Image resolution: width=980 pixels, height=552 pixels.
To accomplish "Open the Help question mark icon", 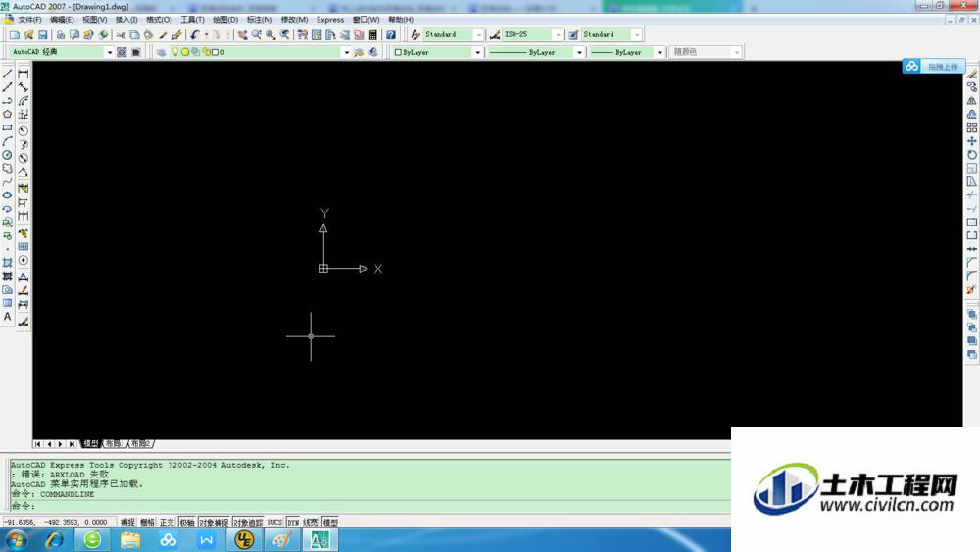I will [x=391, y=35].
